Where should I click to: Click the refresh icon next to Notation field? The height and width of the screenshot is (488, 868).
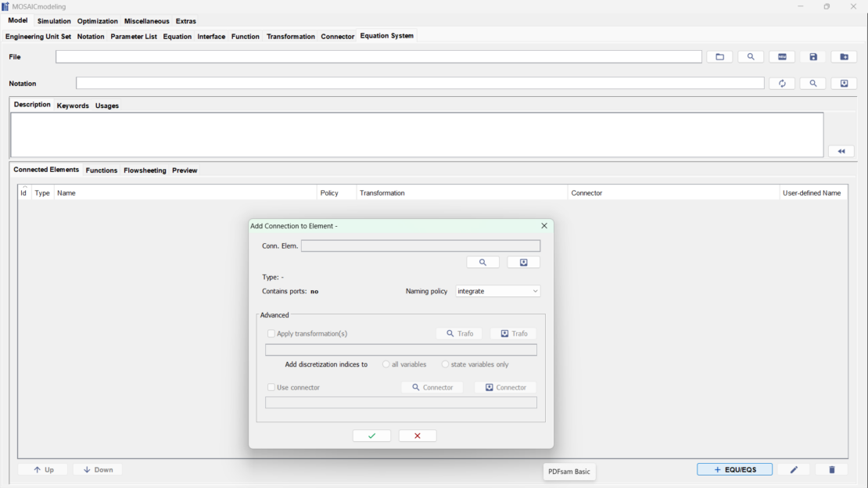[x=782, y=83]
